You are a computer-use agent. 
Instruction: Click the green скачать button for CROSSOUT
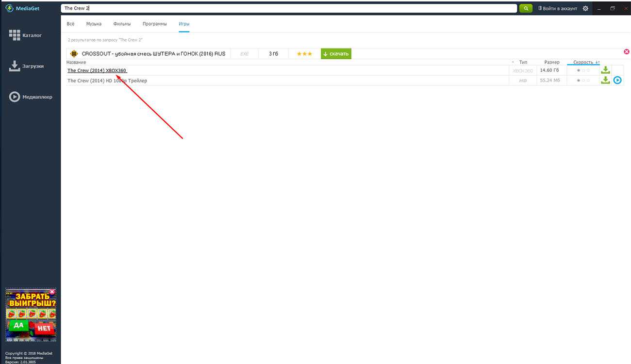pyautogui.click(x=336, y=53)
